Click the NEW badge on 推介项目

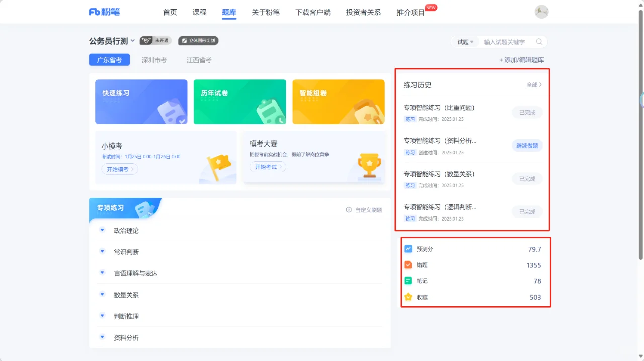(x=430, y=7)
